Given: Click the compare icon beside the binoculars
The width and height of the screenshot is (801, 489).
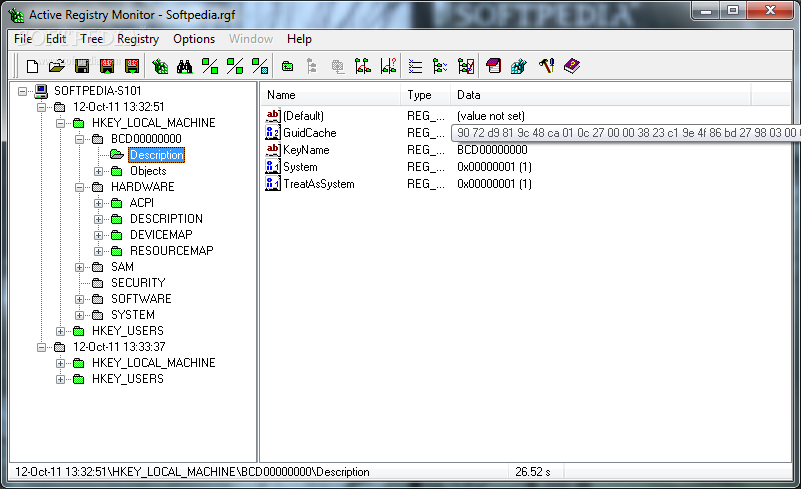Looking at the screenshot, I should tap(210, 66).
